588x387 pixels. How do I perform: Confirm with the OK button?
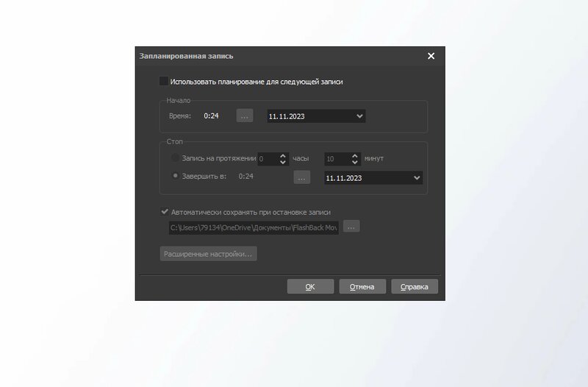(x=310, y=286)
